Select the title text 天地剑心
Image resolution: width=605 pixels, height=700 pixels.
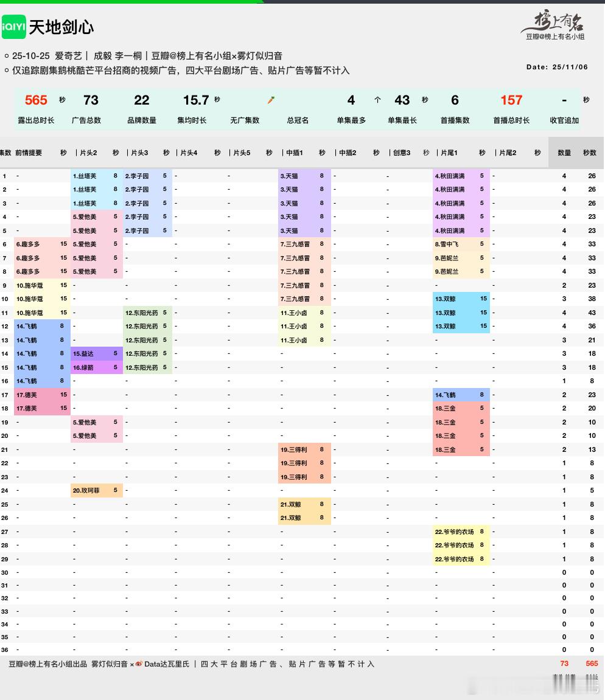click(x=61, y=27)
